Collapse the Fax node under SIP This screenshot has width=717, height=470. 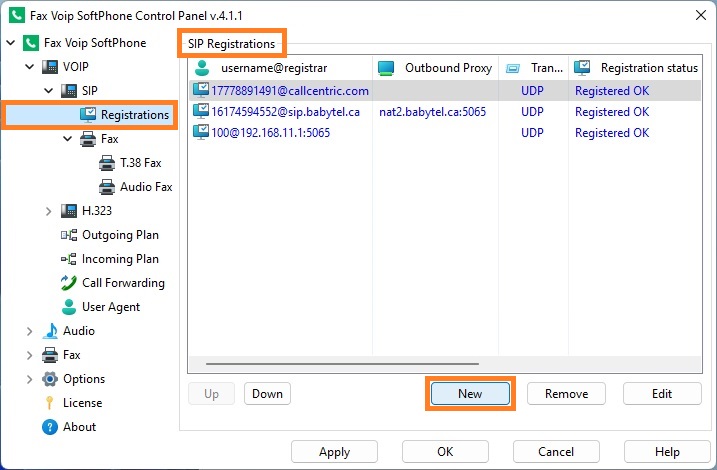pyautogui.click(x=68, y=139)
